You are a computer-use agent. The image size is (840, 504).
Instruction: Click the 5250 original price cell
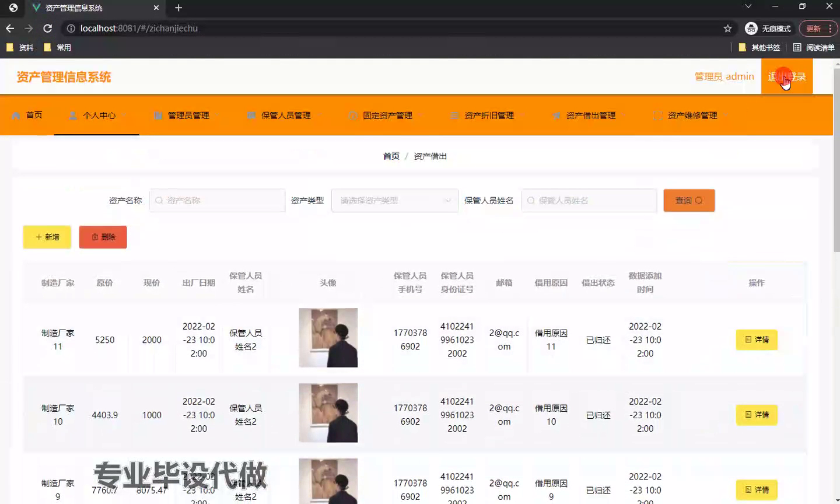coord(105,340)
